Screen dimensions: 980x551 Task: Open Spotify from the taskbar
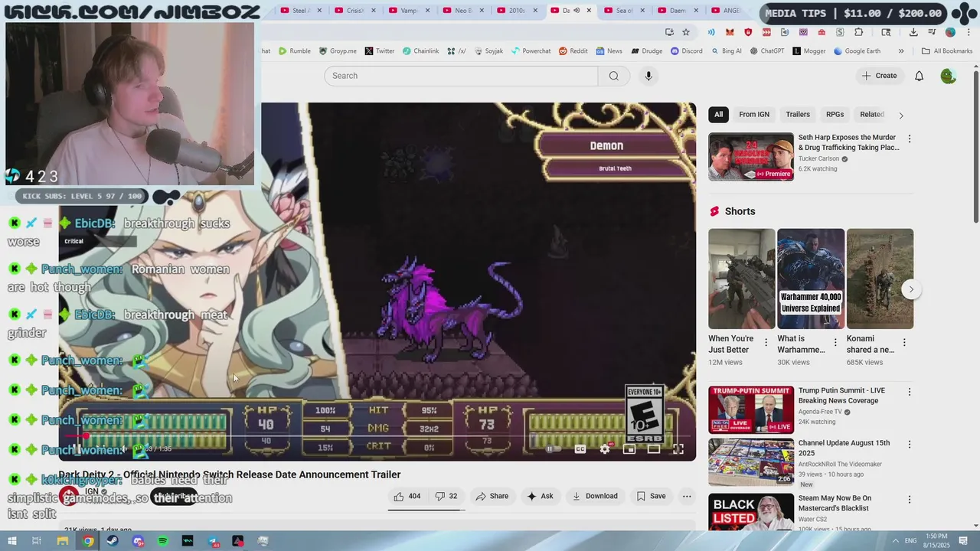[163, 541]
